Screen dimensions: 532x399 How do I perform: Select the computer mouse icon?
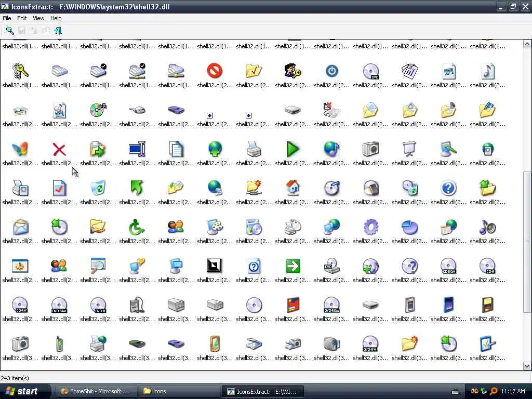(137, 110)
